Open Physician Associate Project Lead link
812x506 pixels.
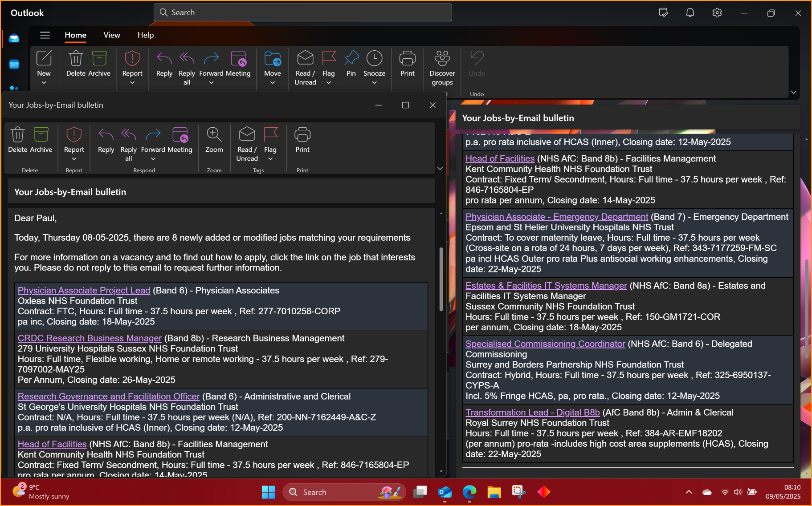pyautogui.click(x=84, y=291)
